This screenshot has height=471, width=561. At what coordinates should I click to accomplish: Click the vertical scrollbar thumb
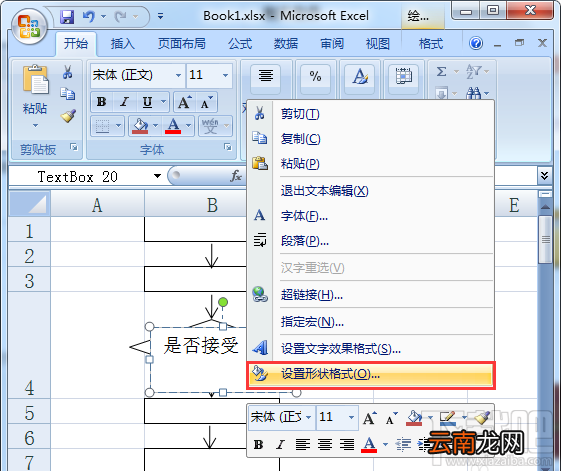tap(545, 240)
